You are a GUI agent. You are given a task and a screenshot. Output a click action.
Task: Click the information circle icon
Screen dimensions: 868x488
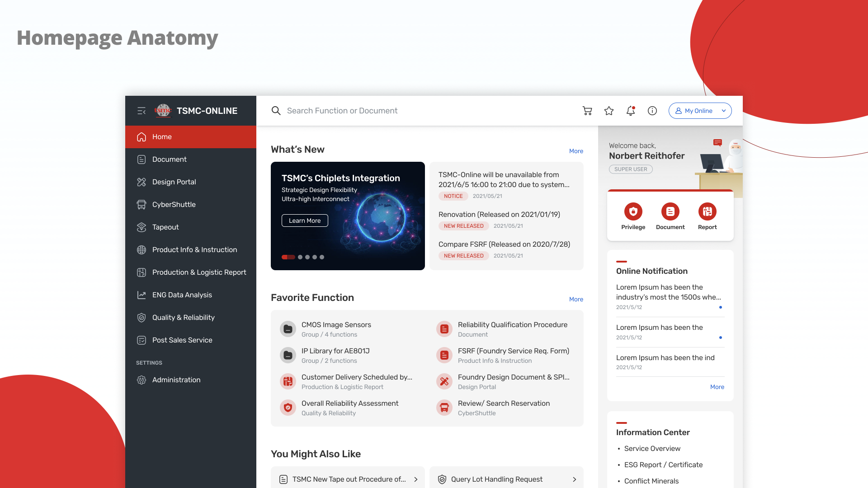coord(652,111)
